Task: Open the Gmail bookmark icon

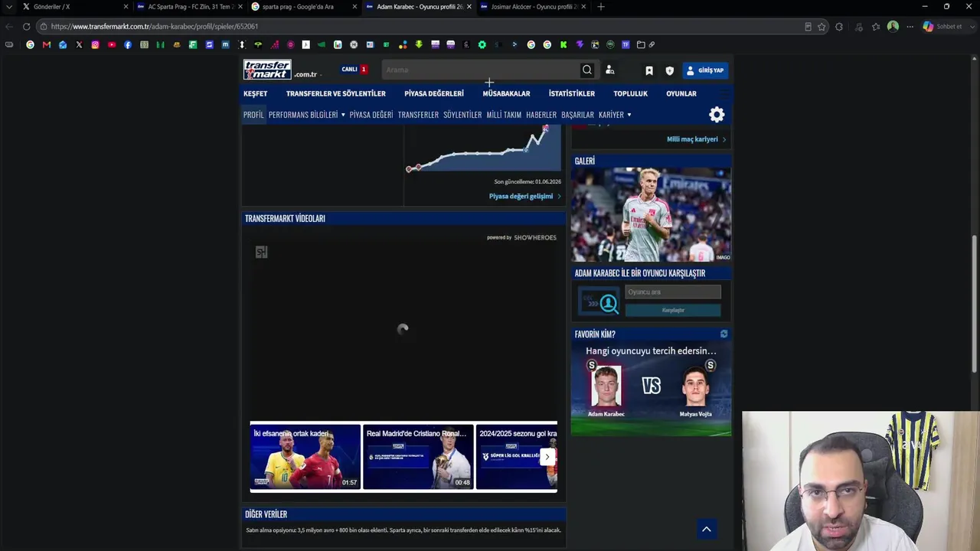Action: 47,45
